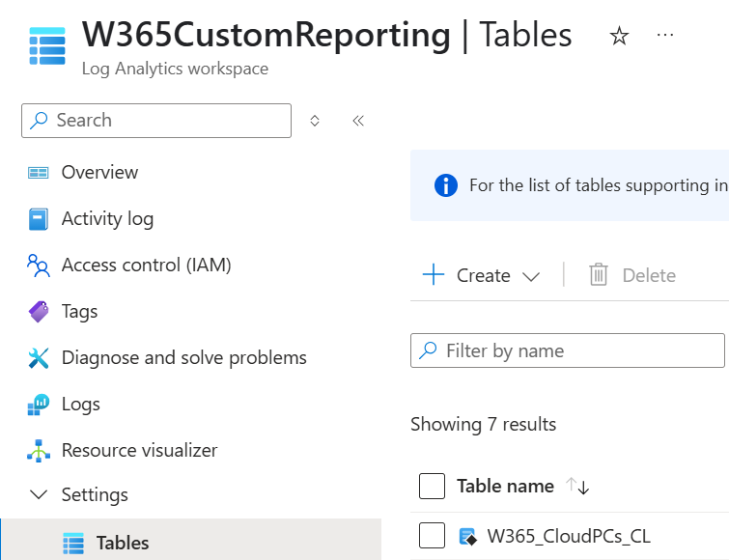Click the sidebar Search field
Screen dimensions: 729x560
click(156, 121)
